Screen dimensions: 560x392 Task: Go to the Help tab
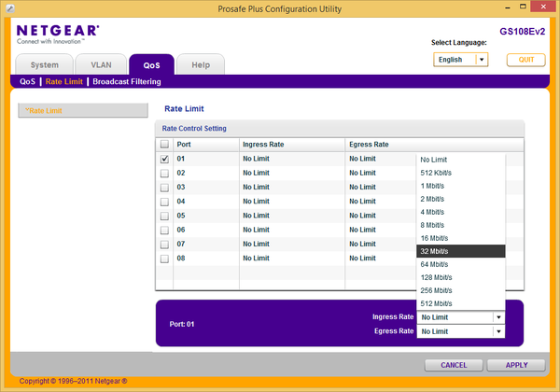pyautogui.click(x=201, y=65)
